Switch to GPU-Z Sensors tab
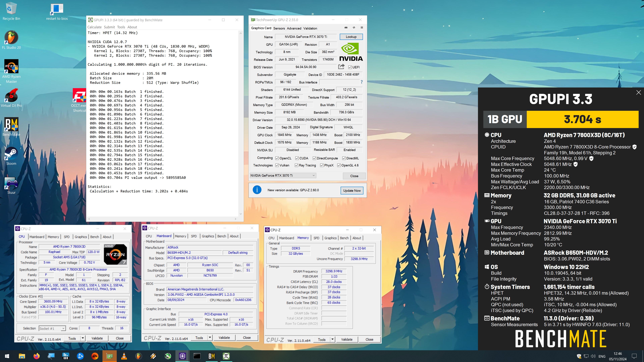The height and width of the screenshot is (362, 644). (279, 28)
